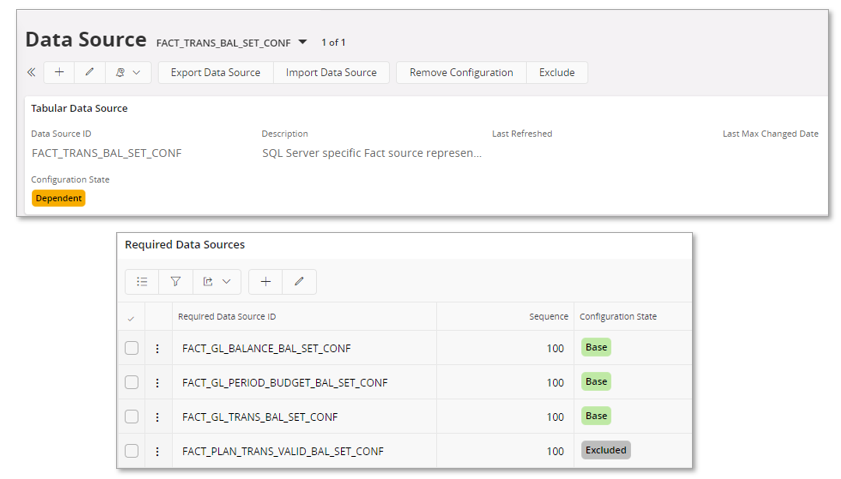
Task: Collapse navigation with the double chevron icon
Action: 31,72
